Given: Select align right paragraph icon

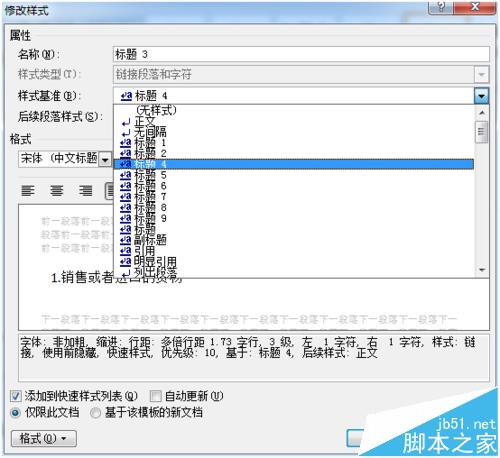Looking at the screenshot, I should pos(86,191).
